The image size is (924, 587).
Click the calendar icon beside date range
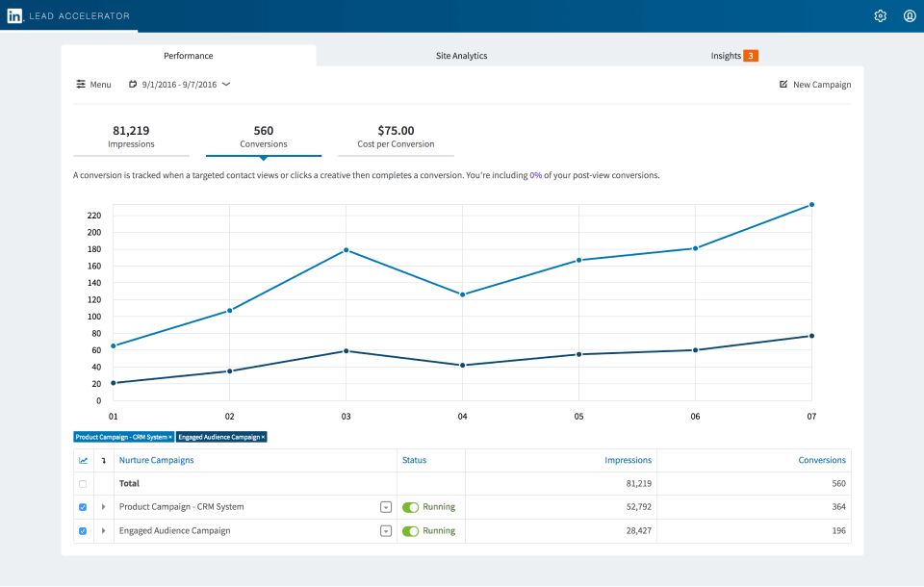coord(133,85)
